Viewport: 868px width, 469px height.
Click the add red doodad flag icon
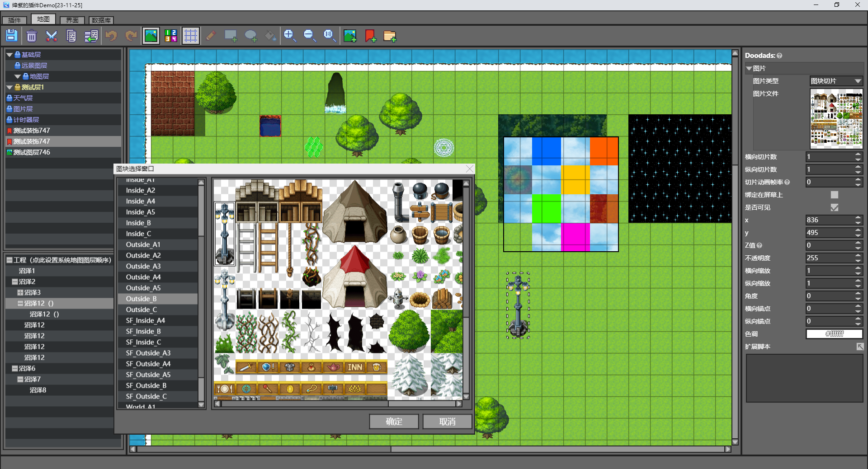click(370, 36)
